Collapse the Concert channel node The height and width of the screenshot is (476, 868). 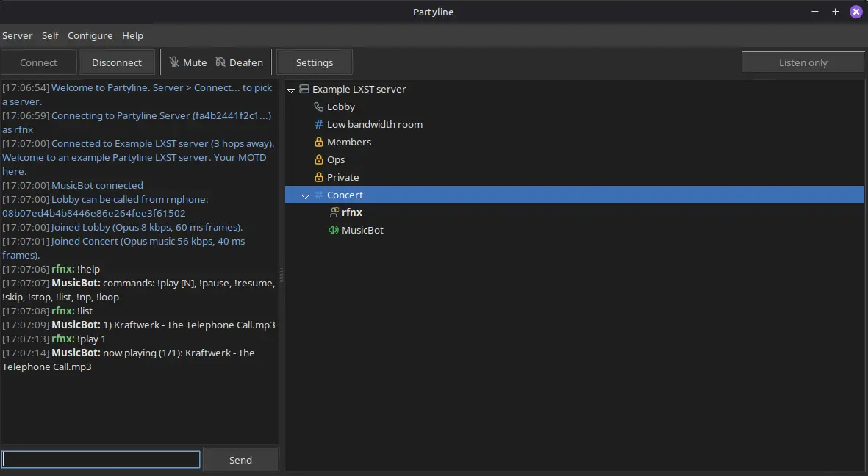click(305, 195)
